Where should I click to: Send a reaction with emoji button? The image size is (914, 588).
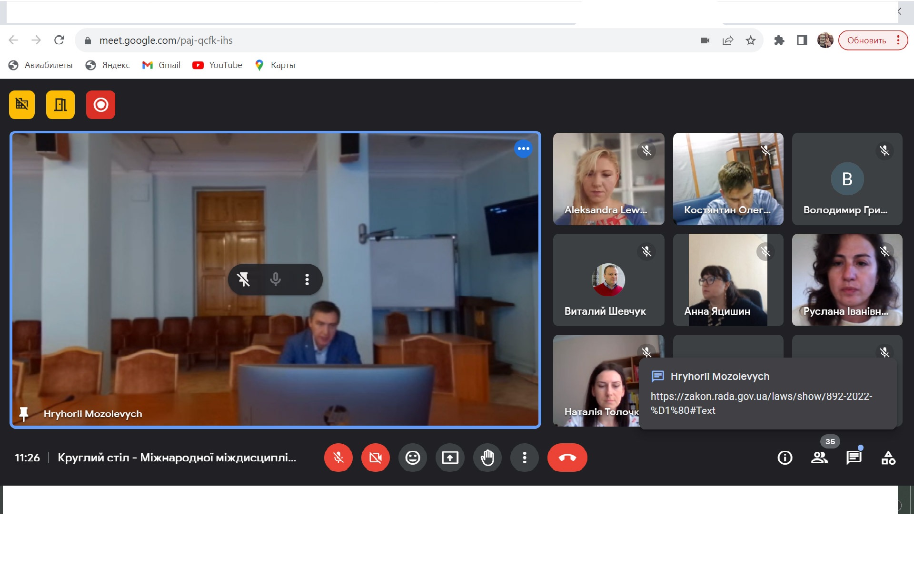[x=412, y=458]
